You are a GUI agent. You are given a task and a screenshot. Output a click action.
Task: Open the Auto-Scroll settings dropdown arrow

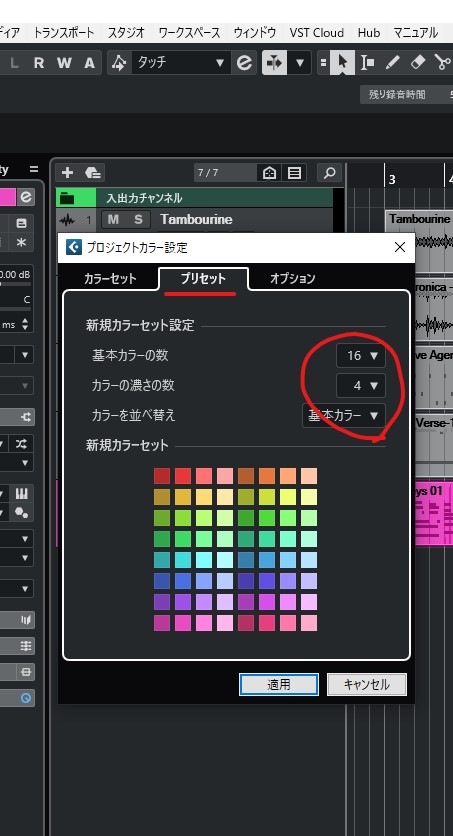pos(300,63)
